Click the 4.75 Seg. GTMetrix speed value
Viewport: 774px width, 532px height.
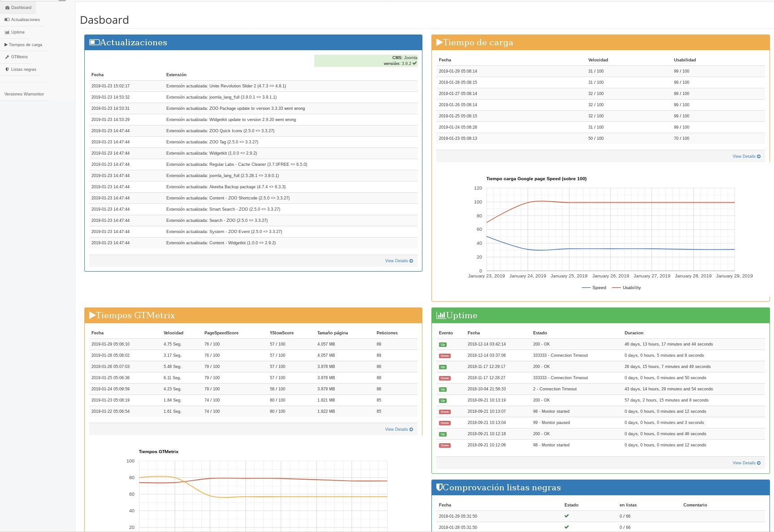173,344
